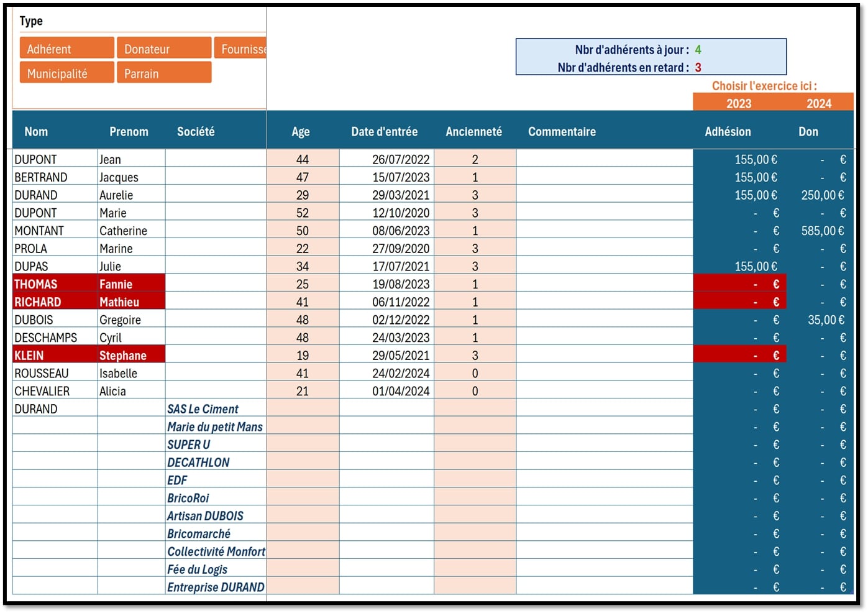This screenshot has height=613, width=868.
Task: Select the Stephane first name cell
Action: click(131, 355)
